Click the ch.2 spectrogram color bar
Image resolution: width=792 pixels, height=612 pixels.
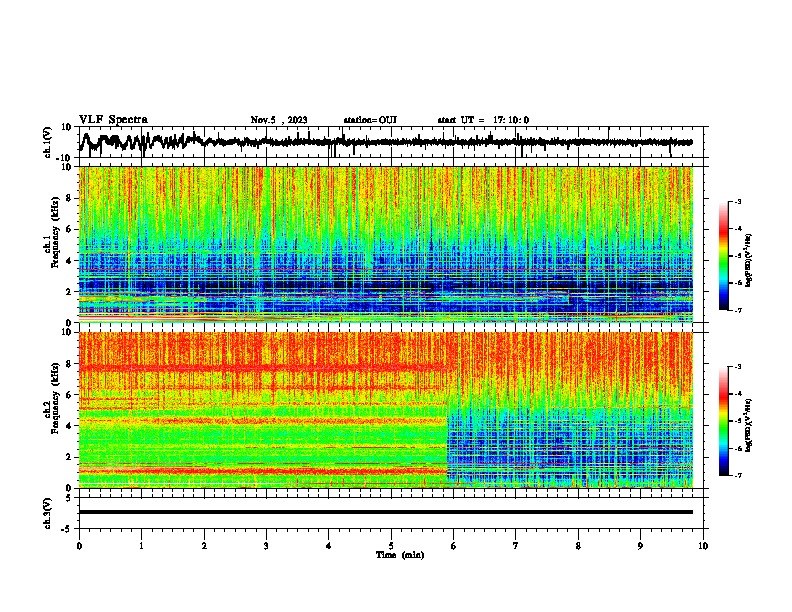(724, 421)
